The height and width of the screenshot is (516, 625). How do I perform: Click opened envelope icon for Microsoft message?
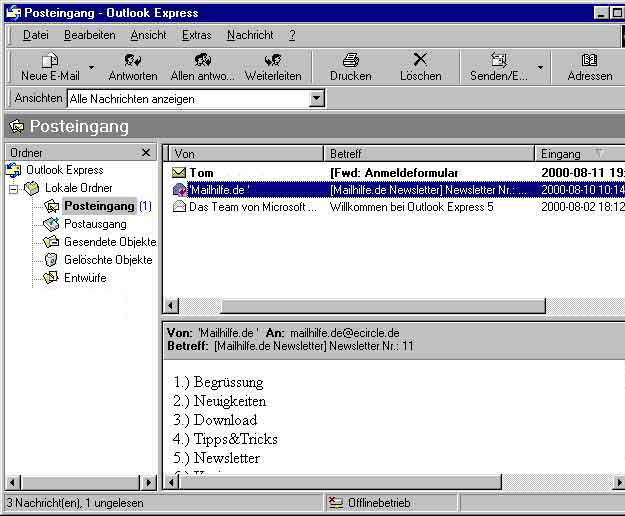tap(179, 206)
